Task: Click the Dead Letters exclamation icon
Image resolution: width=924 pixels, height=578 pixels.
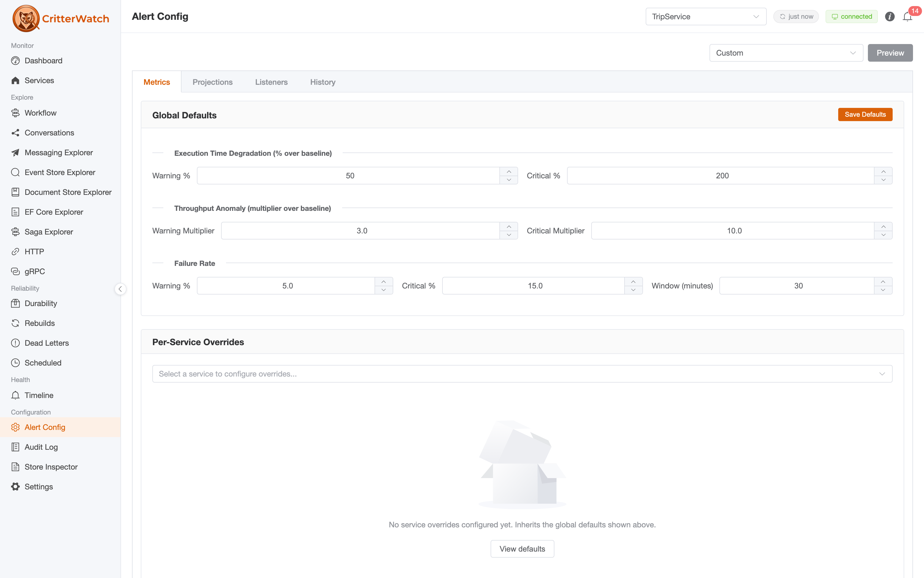Action: (15, 343)
